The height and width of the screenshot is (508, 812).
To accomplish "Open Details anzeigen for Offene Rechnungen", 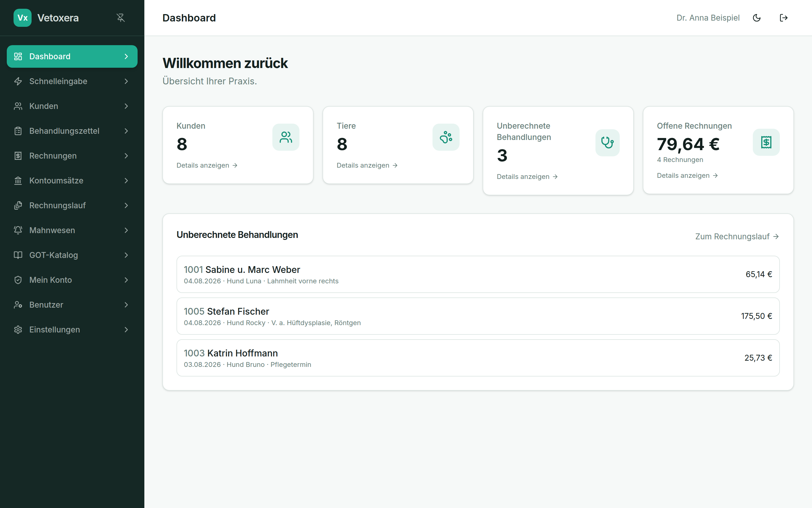I will tap(687, 175).
